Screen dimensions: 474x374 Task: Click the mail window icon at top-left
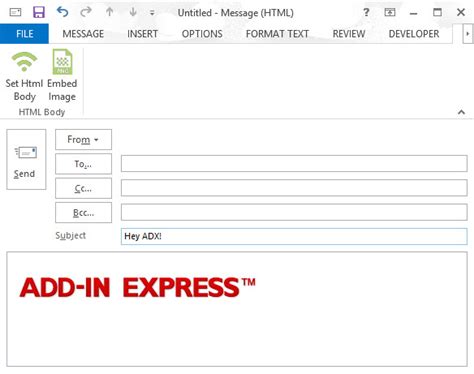click(15, 13)
